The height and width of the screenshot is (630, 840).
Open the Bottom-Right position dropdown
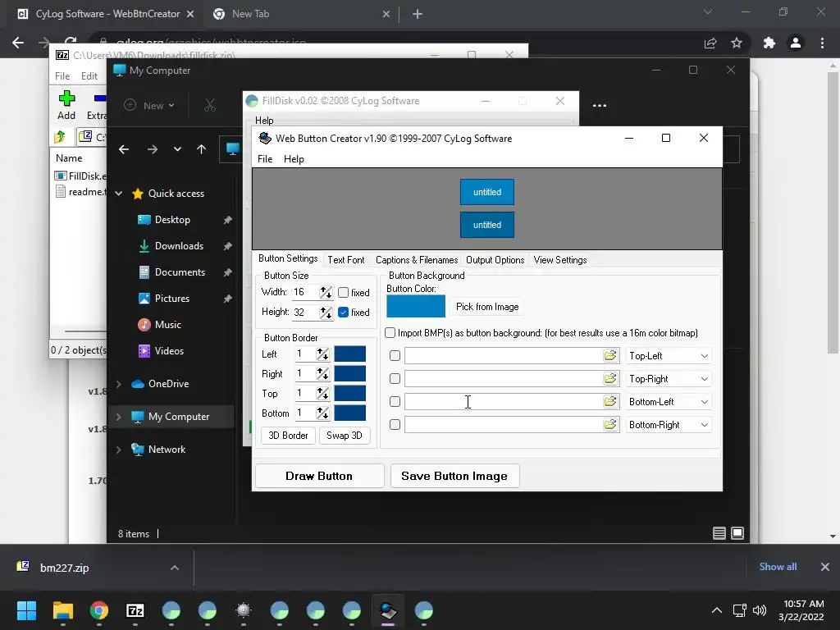pyautogui.click(x=668, y=425)
